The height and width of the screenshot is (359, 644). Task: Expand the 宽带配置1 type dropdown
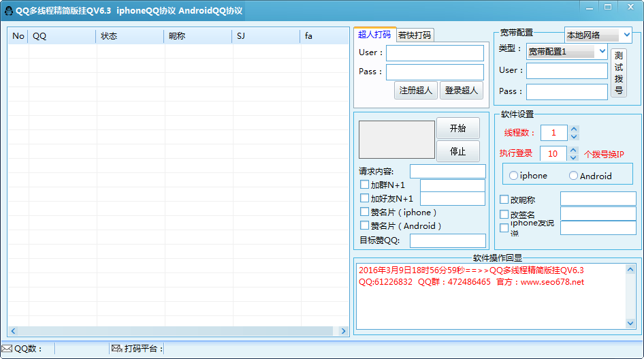click(x=602, y=51)
